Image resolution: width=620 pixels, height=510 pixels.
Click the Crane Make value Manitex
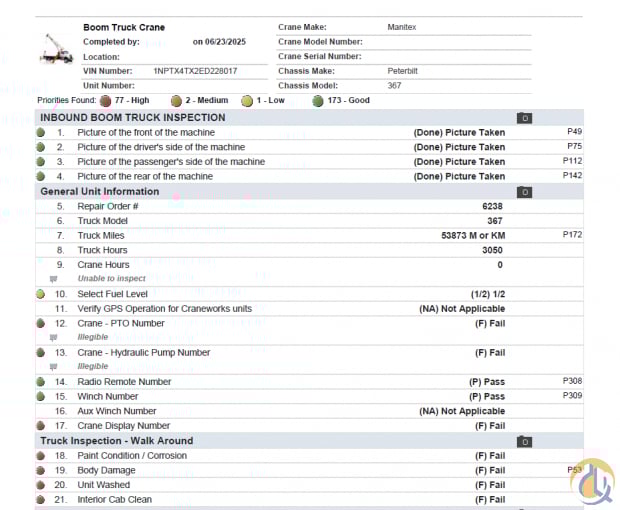point(402,27)
